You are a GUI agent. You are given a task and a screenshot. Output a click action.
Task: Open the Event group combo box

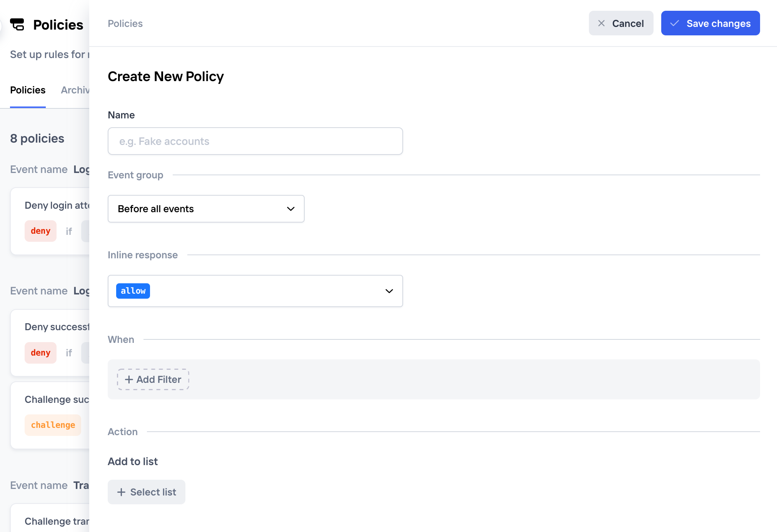tap(206, 209)
